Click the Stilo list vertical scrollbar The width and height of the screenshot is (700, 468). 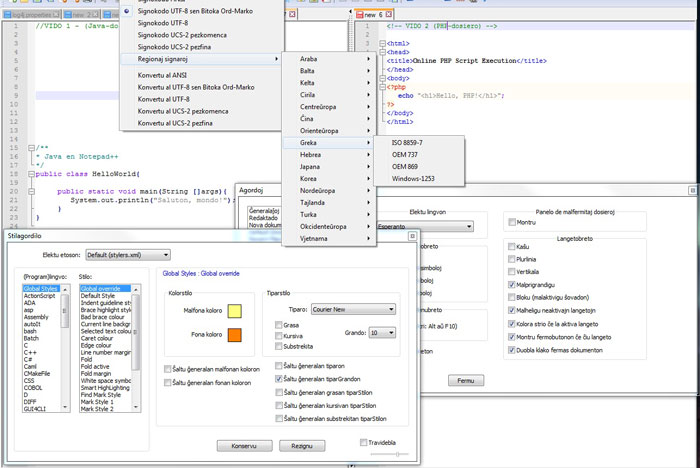coord(136,348)
